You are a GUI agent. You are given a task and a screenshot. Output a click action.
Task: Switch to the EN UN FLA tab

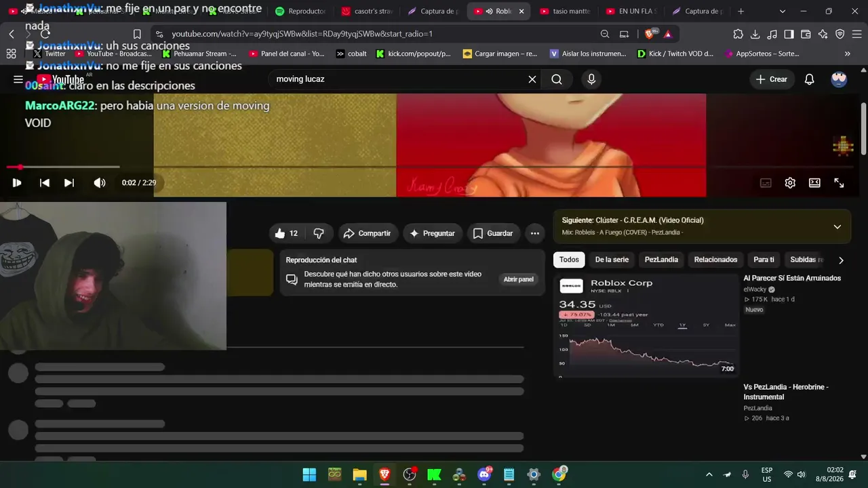(x=631, y=12)
